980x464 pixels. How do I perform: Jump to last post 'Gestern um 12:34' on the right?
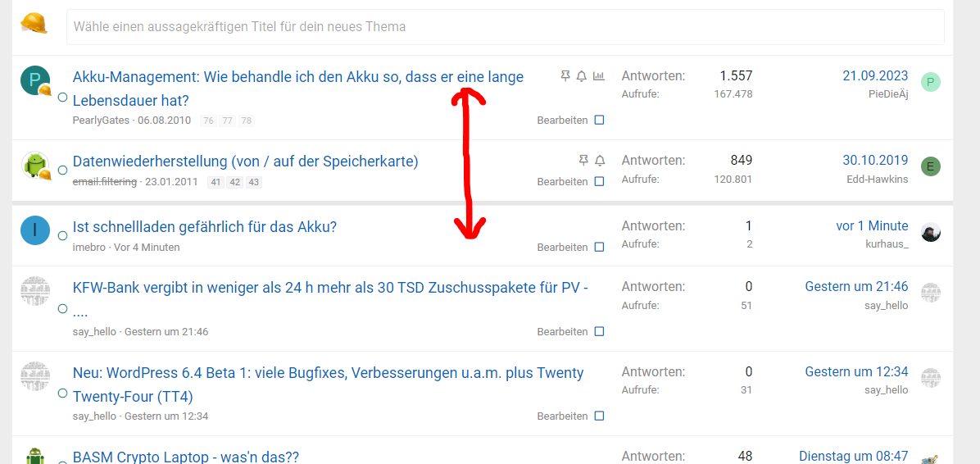856,372
